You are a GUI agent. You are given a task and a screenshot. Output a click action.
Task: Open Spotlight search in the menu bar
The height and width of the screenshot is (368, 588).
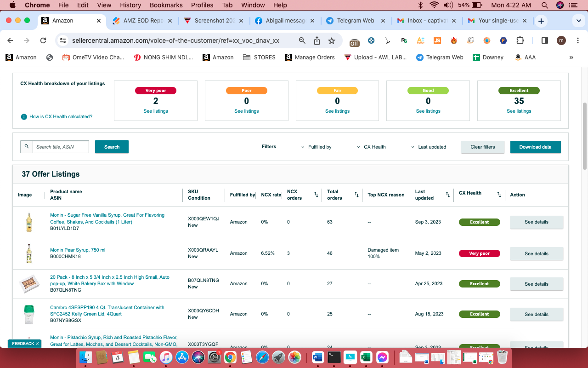pyautogui.click(x=545, y=5)
